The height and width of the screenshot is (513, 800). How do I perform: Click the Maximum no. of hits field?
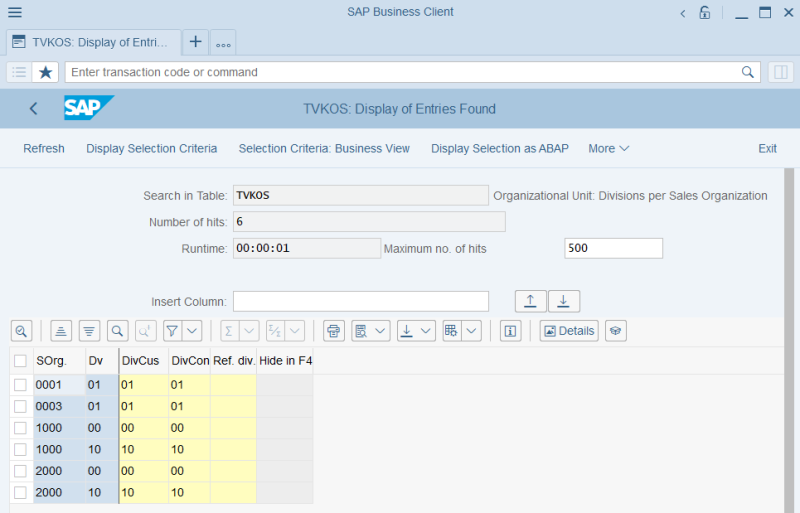click(613, 248)
